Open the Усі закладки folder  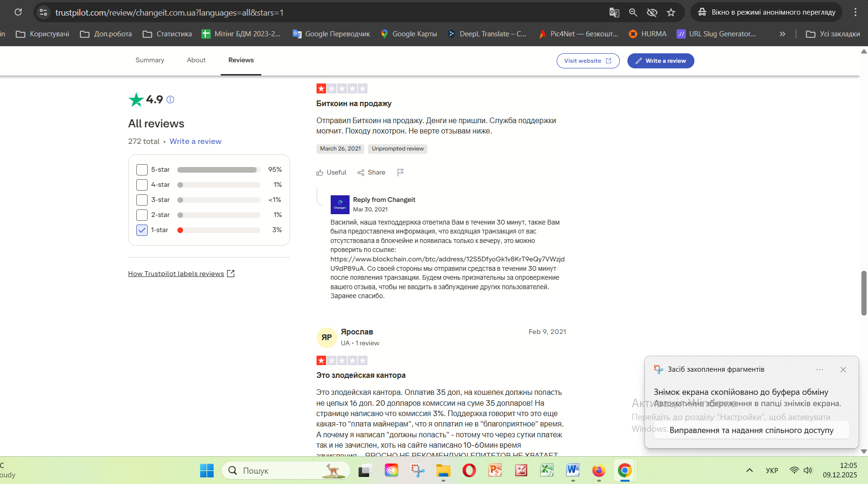(x=833, y=34)
